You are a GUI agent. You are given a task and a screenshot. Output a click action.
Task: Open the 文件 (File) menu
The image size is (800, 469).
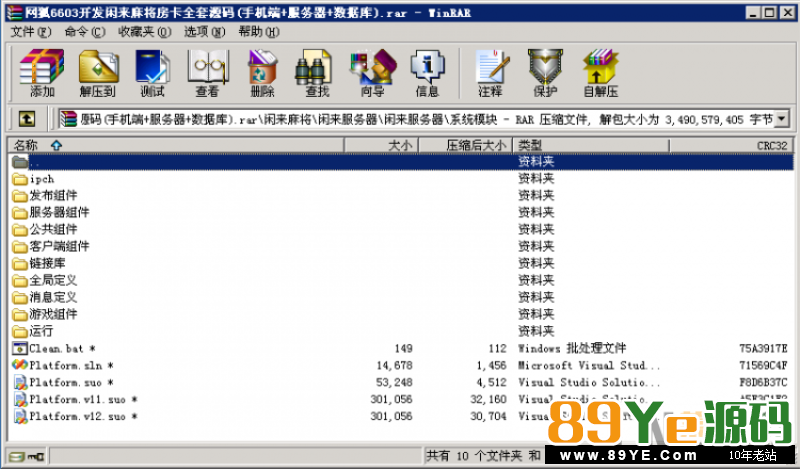pyautogui.click(x=30, y=32)
